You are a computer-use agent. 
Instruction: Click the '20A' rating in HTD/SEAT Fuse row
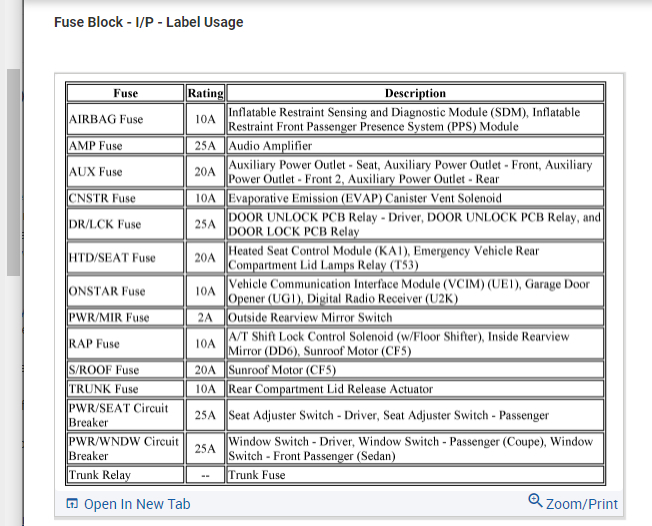[x=205, y=258]
